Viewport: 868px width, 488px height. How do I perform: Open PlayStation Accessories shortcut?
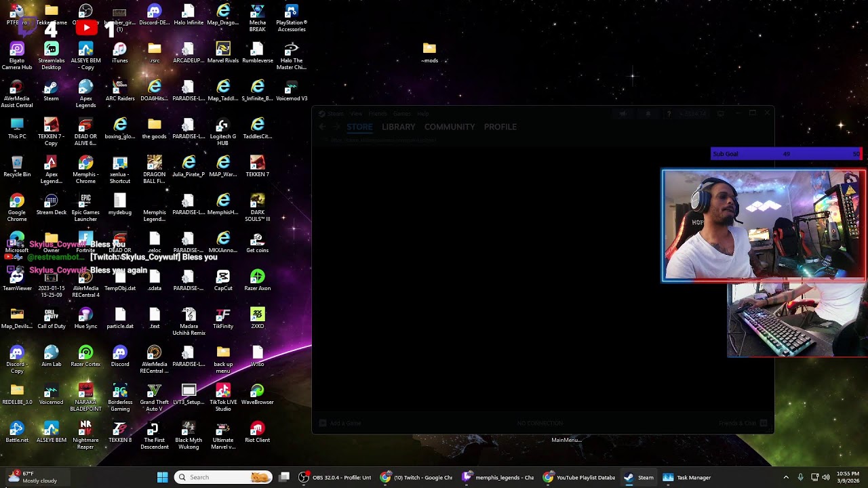click(x=292, y=18)
